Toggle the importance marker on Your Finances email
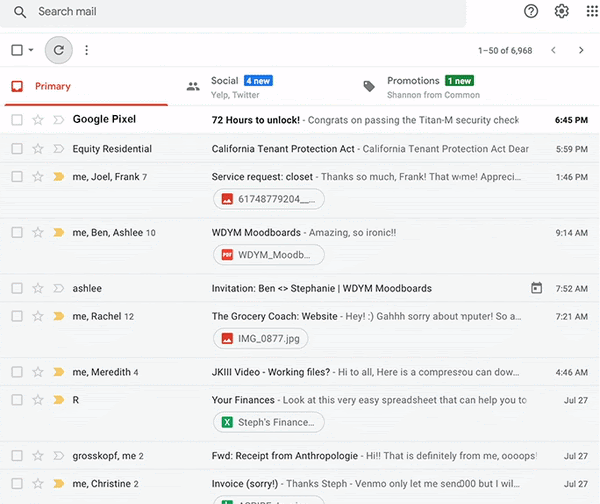The height and width of the screenshot is (504, 600). [58, 400]
